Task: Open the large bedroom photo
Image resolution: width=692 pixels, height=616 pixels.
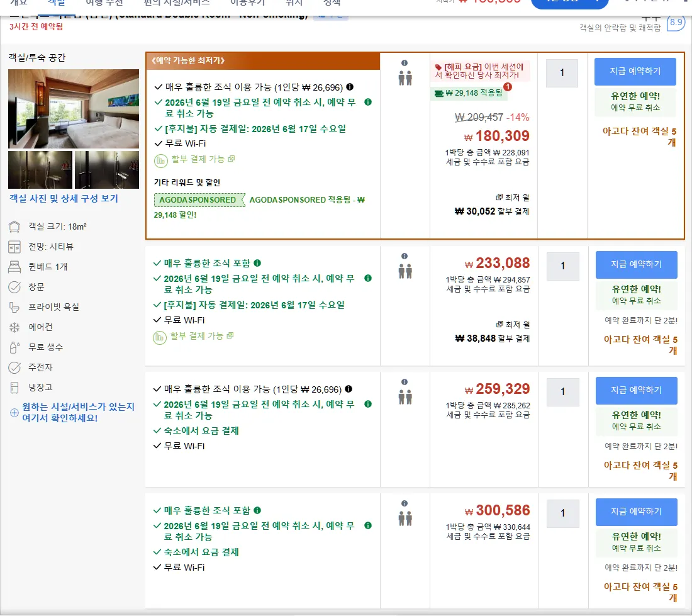Action: point(74,109)
